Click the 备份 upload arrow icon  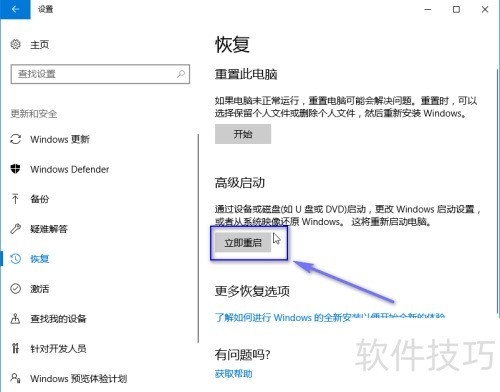pos(15,199)
